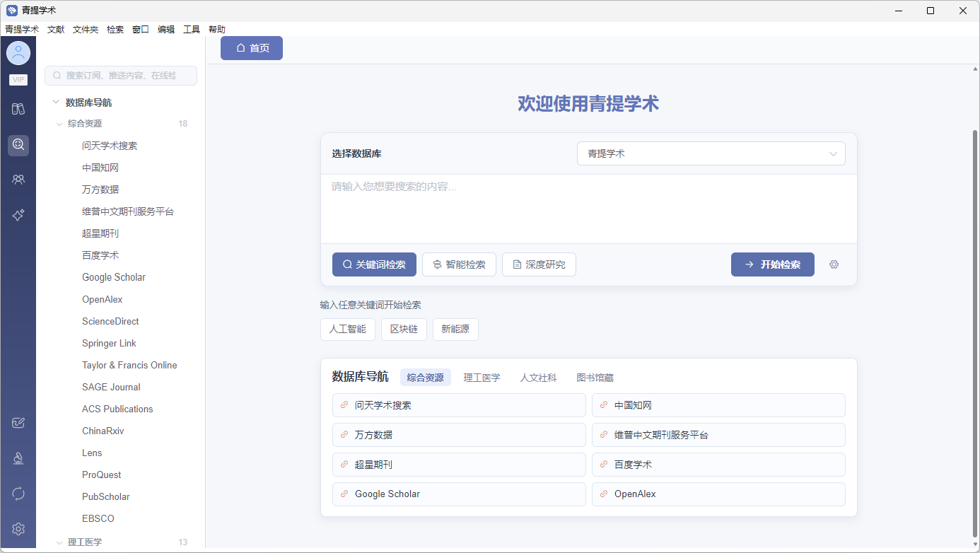The image size is (980, 553).
Task: Select the 理工医学 tab in 数据库导航 card
Action: (x=482, y=378)
